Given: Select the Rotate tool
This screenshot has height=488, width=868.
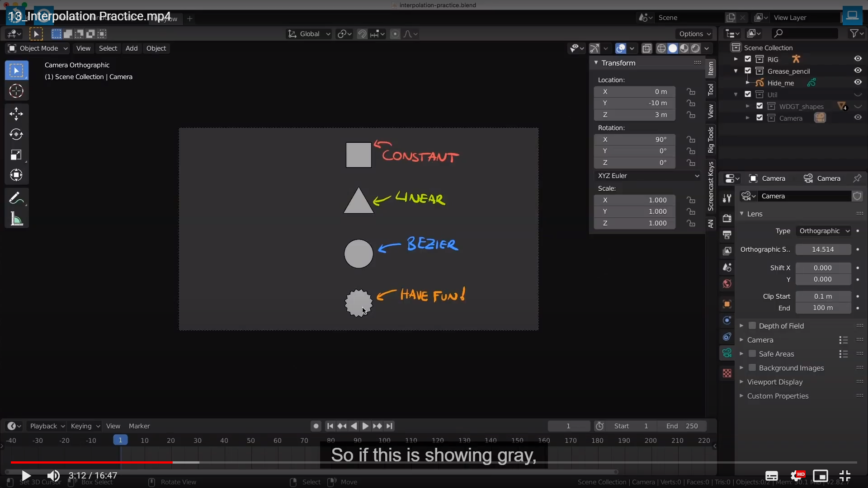Looking at the screenshot, I should [16, 134].
